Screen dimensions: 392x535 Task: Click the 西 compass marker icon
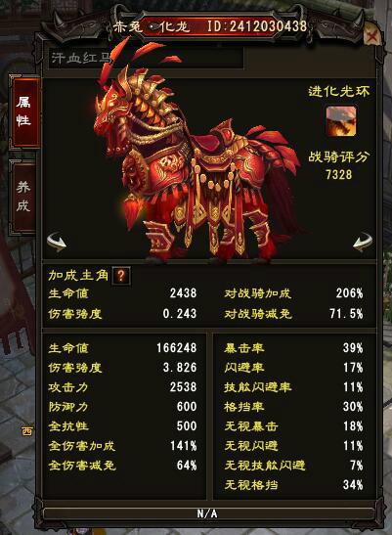[27, 431]
